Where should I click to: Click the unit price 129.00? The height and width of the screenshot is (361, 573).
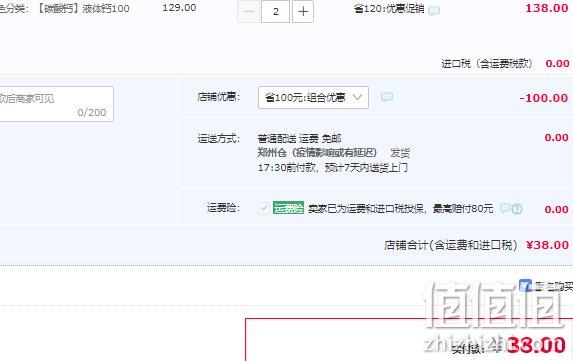coord(179,8)
